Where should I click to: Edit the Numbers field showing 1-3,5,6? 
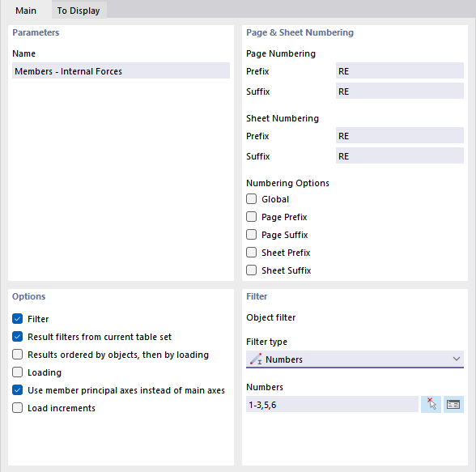coord(332,404)
